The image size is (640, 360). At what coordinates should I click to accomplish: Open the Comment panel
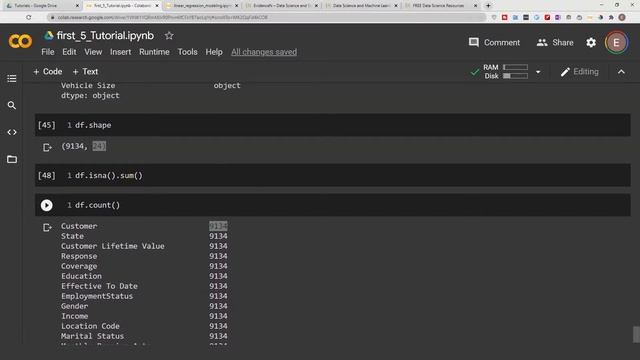coord(494,42)
